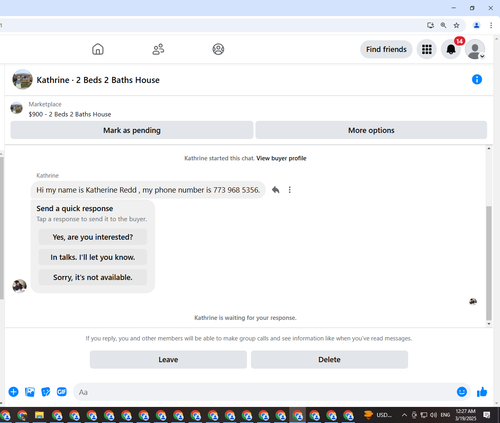Click the install app icon in address bar
500x423 pixels.
430,25
